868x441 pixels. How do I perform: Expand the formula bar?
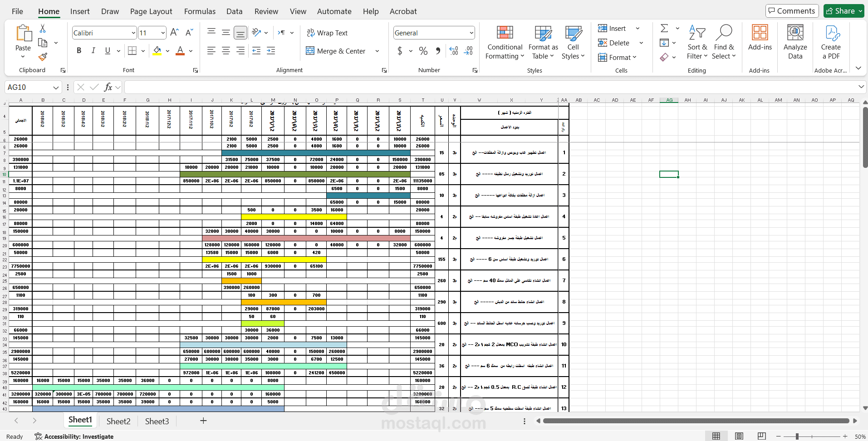(861, 87)
